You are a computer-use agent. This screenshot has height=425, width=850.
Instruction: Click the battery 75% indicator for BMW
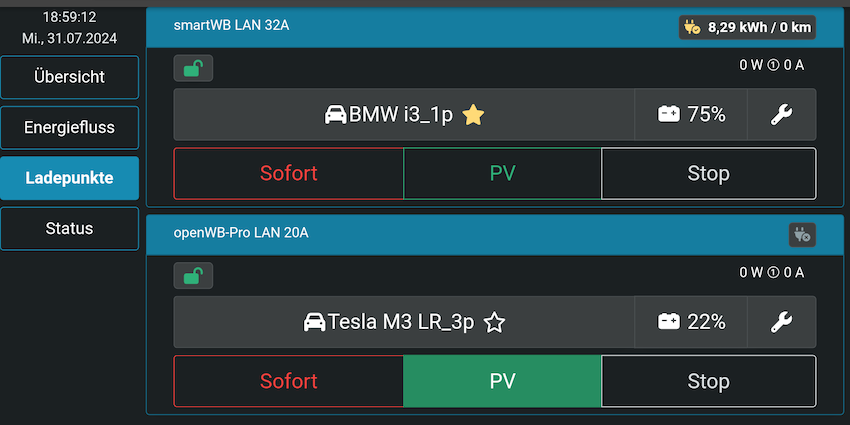[691, 114]
